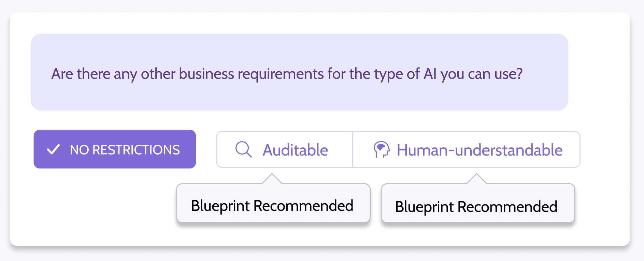Click the head-with-brain icon
644x261 pixels.
382,149
